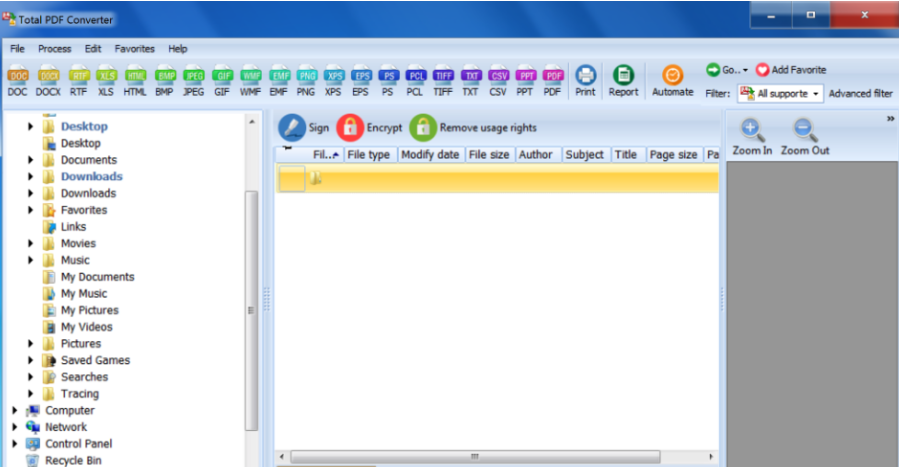Open the Report tool
The image size is (899, 467).
[623, 81]
